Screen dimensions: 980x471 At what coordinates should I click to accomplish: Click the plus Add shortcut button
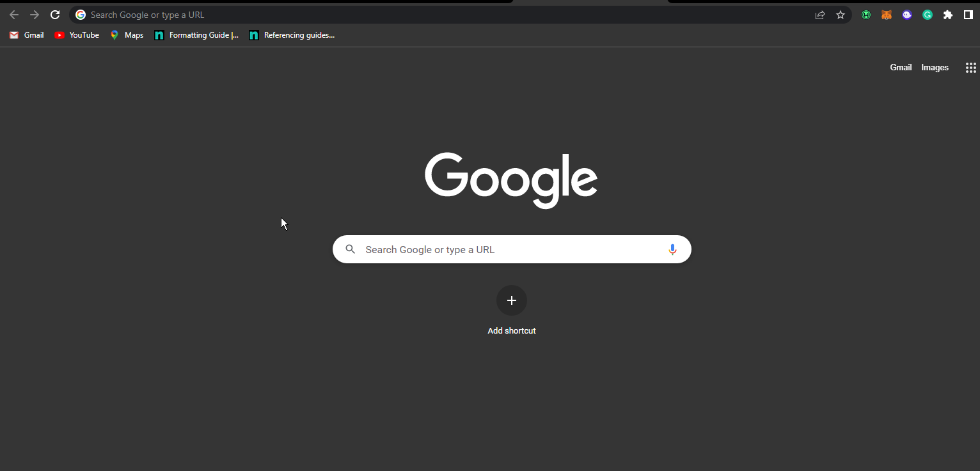pos(512,300)
